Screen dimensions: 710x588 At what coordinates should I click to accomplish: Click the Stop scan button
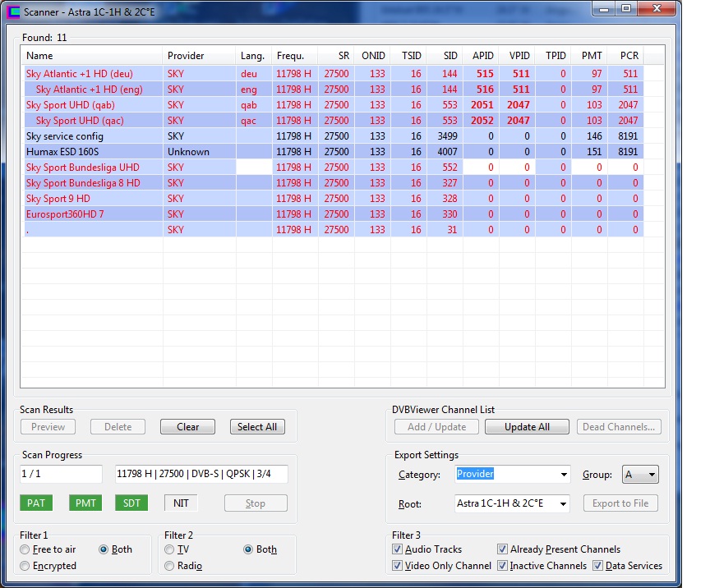pyautogui.click(x=256, y=503)
